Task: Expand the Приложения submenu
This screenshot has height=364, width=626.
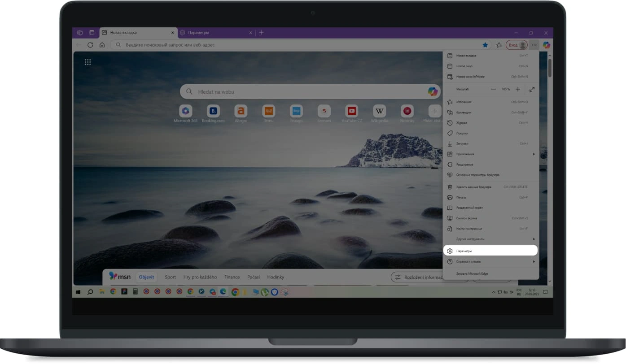Action: [x=490, y=154]
